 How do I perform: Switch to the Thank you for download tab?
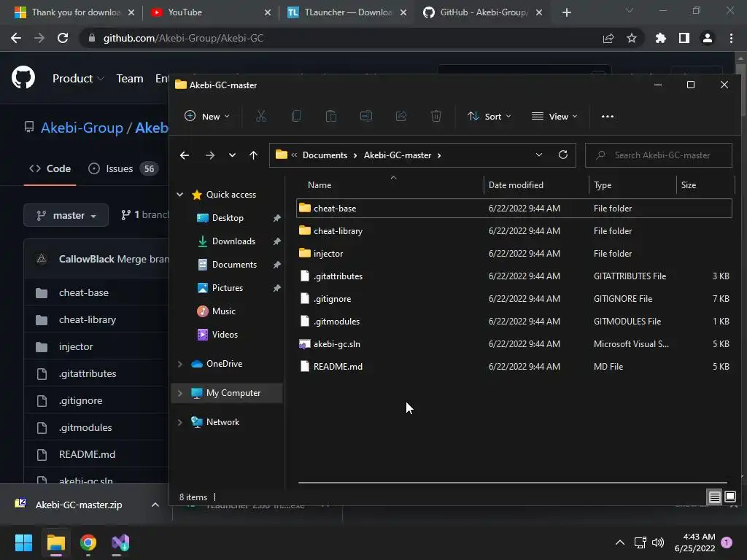[x=76, y=12]
